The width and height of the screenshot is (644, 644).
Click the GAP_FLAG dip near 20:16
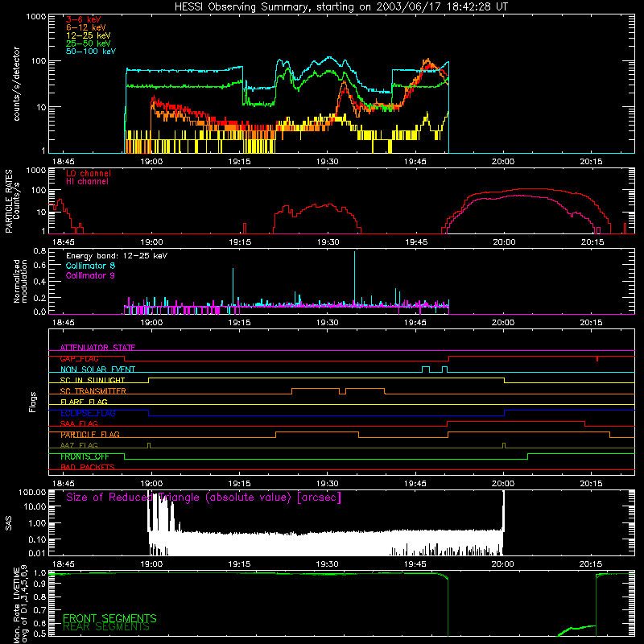tap(597, 358)
